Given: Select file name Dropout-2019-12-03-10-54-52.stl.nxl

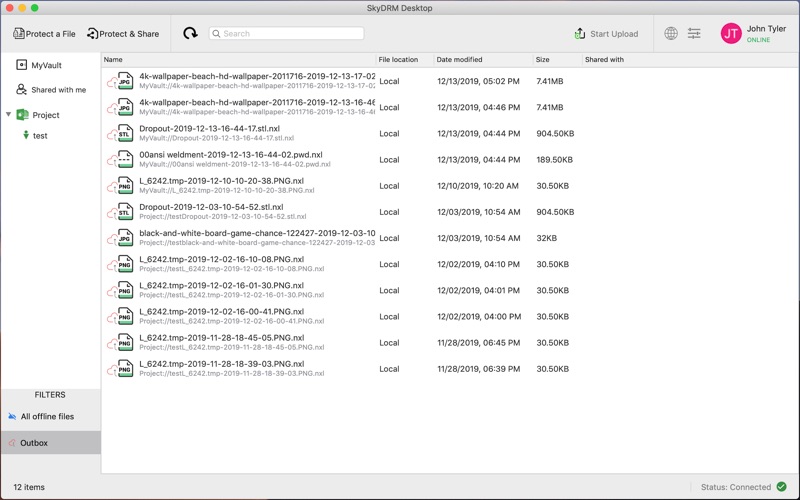Looking at the screenshot, I should click(x=211, y=207).
